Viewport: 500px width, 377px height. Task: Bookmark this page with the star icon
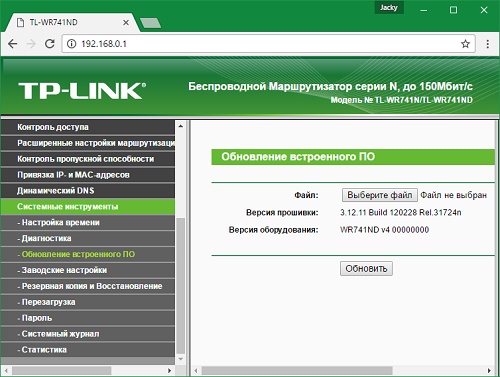point(465,44)
